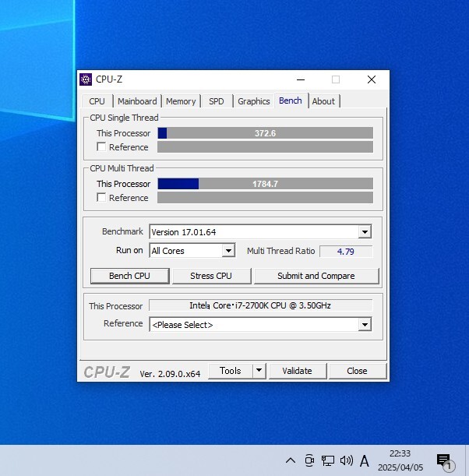Start the Bench CPU test
Viewport: 469px width, 476px height.
[129, 276]
